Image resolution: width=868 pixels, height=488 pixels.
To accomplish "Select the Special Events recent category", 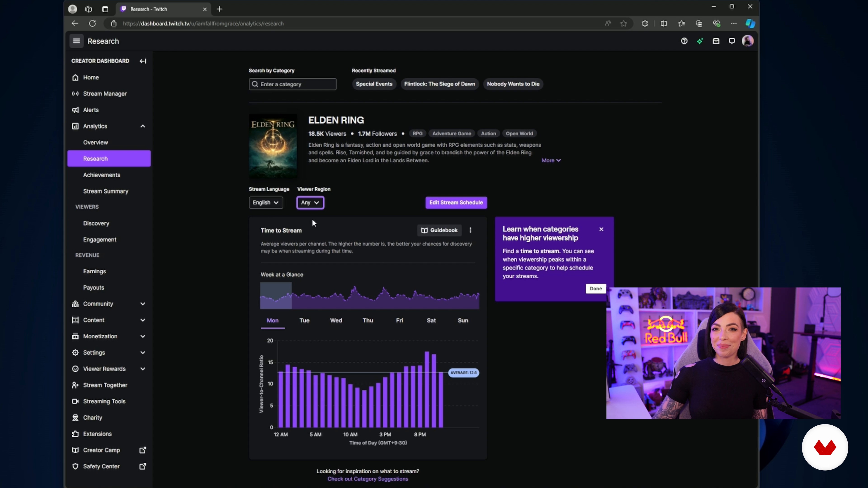I will (x=374, y=84).
